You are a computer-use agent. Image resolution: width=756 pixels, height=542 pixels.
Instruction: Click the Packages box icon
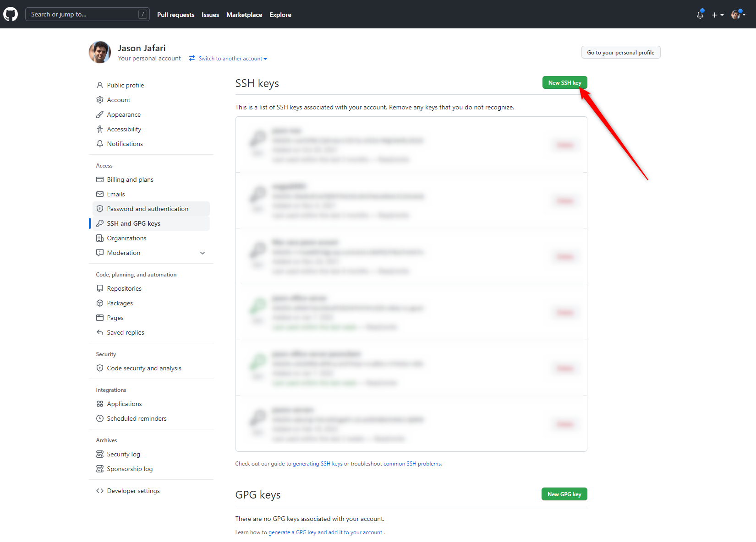tap(100, 303)
